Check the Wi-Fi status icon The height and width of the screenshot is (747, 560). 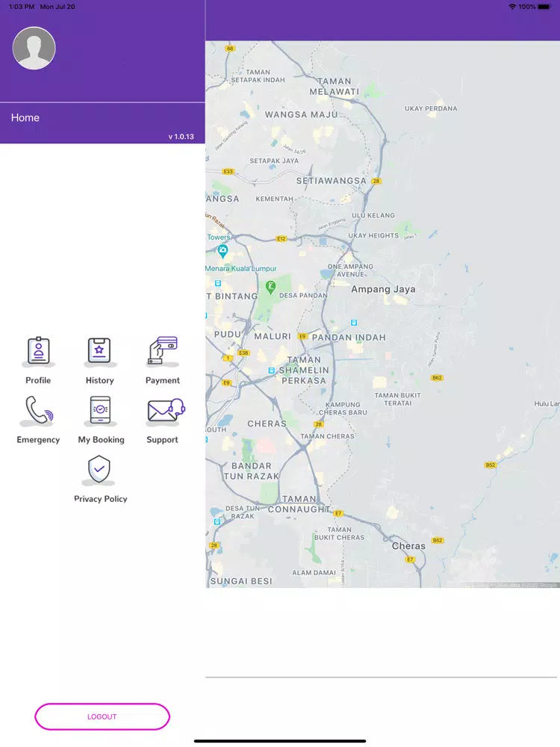point(512,7)
